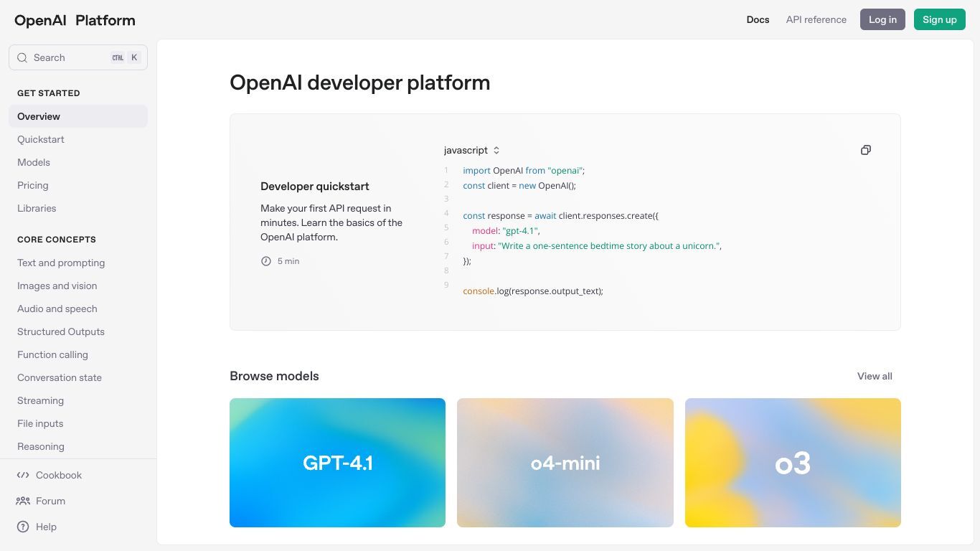Click the const client = new OpenAI() line
This screenshot has width=980, height=551.
click(x=519, y=185)
